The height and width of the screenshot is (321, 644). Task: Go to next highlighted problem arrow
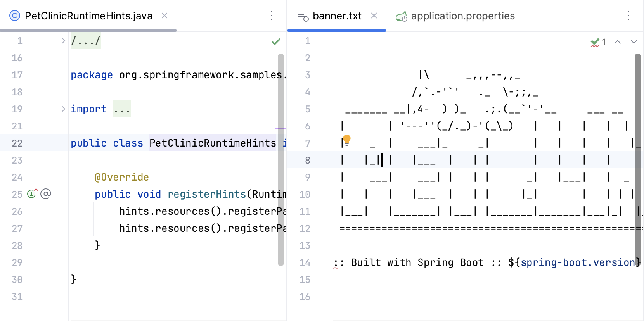[634, 42]
